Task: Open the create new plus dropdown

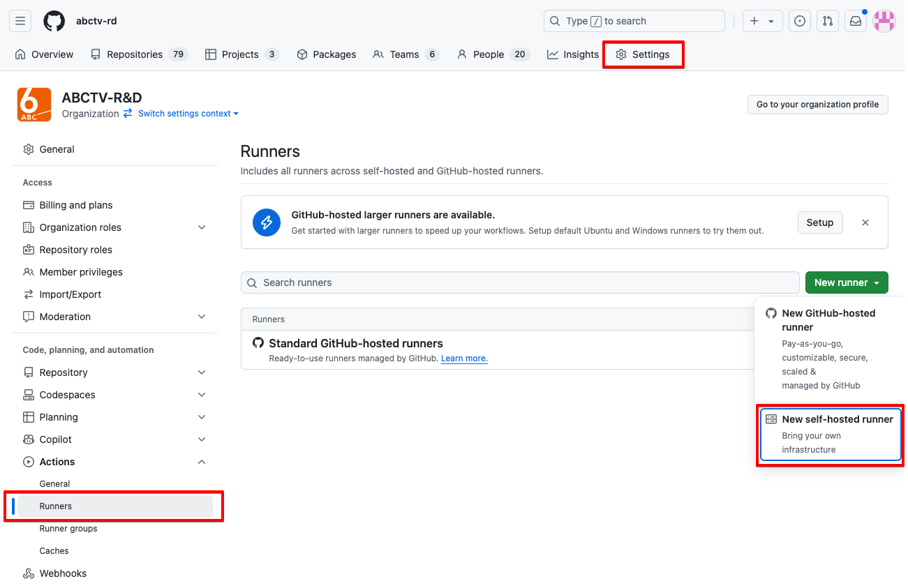Action: tap(762, 21)
